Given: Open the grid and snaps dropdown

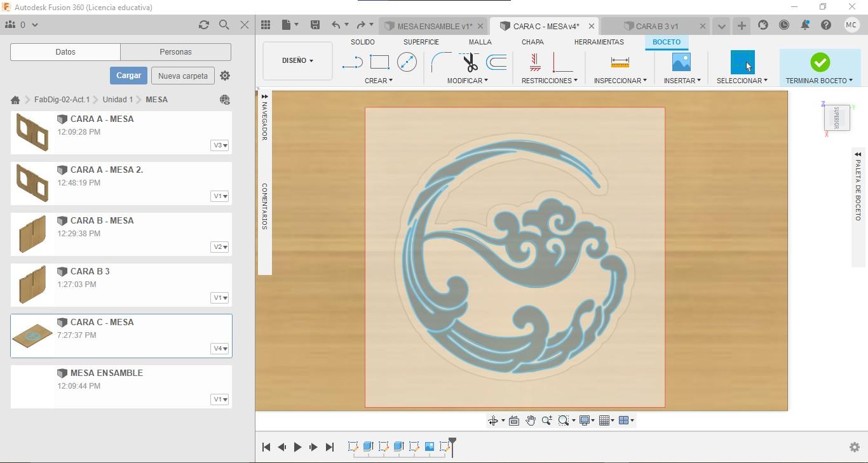Looking at the screenshot, I should point(607,420).
